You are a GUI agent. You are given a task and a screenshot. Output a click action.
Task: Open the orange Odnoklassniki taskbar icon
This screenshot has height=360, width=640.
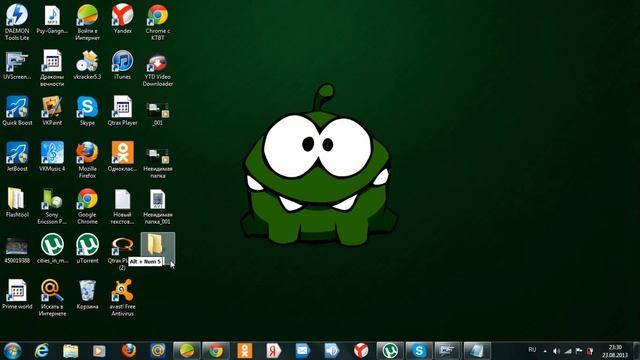click(245, 351)
